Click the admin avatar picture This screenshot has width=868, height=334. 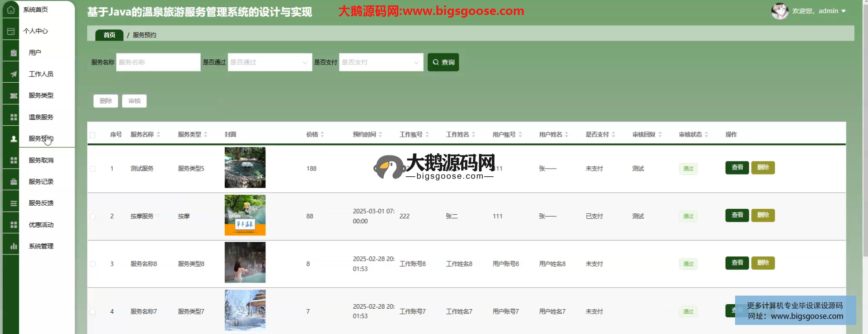click(779, 11)
